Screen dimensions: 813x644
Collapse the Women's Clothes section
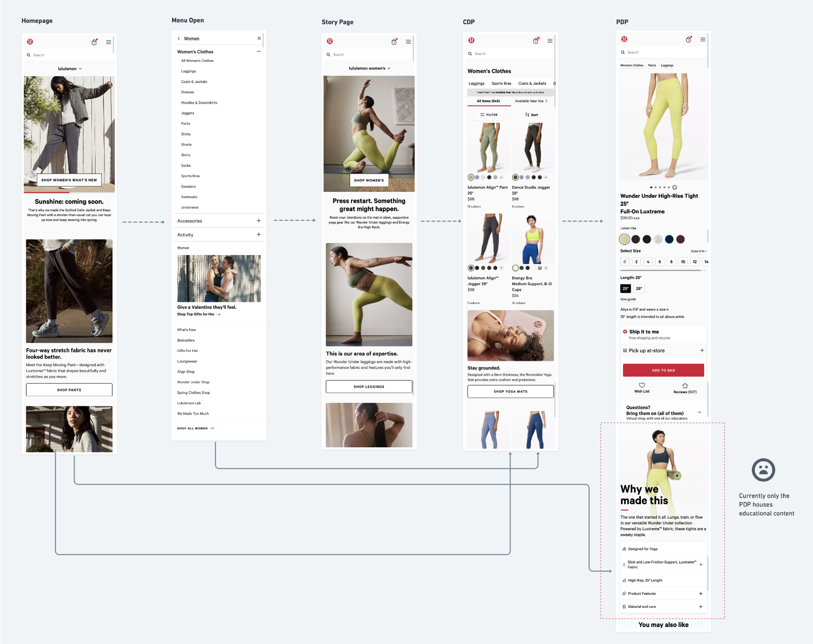point(259,52)
